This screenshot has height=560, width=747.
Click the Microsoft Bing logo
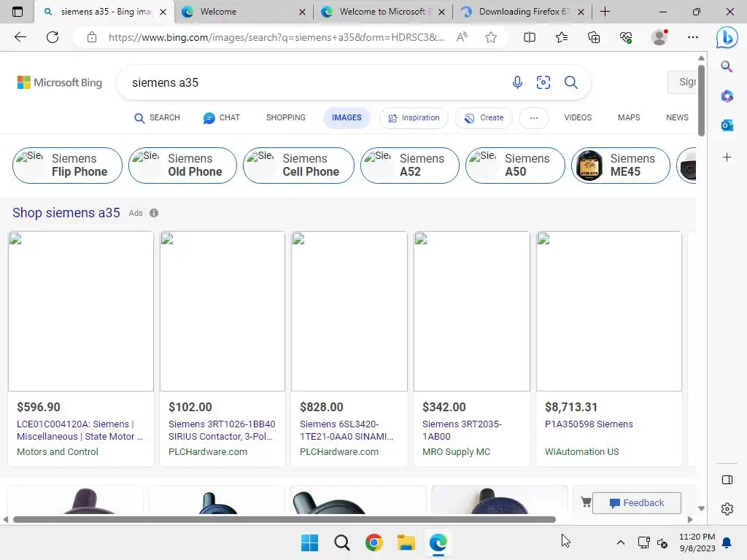60,82
